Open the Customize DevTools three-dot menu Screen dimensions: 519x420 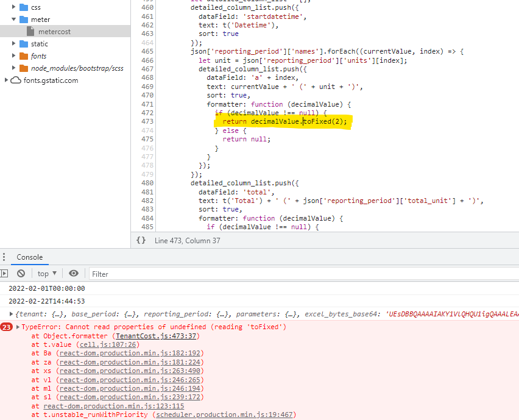[5, 255]
